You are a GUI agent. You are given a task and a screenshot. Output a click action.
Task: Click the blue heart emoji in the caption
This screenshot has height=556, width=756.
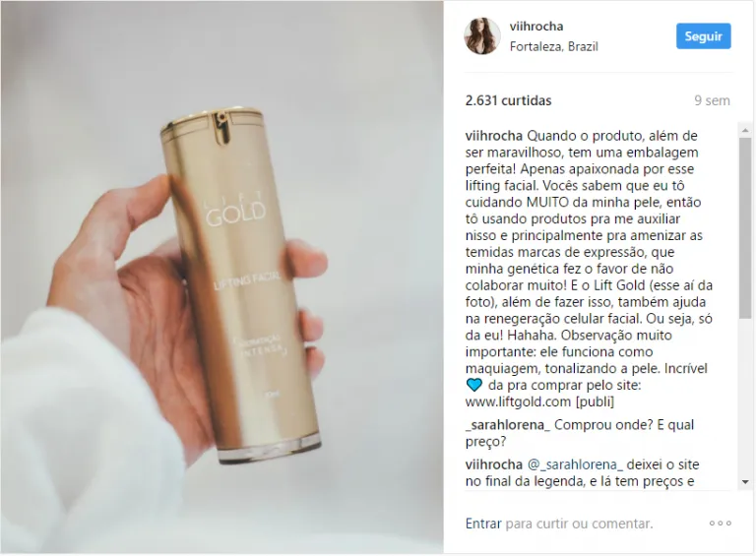[x=474, y=385]
